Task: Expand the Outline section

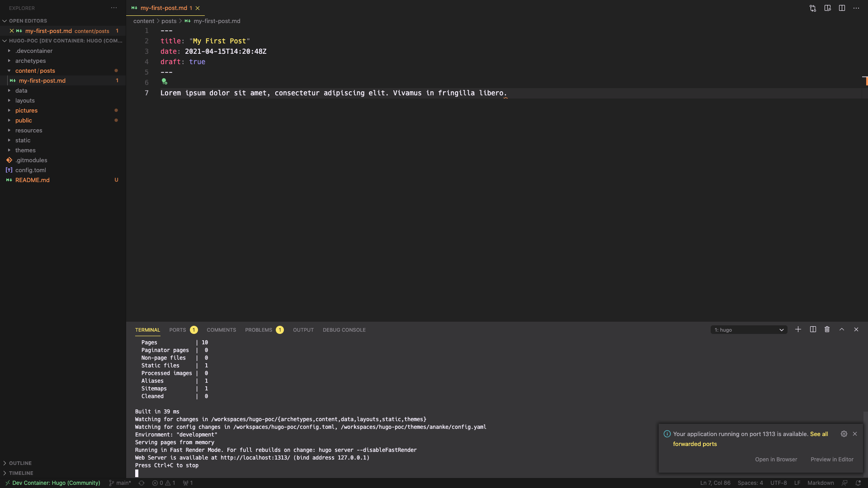Action: click(20, 463)
